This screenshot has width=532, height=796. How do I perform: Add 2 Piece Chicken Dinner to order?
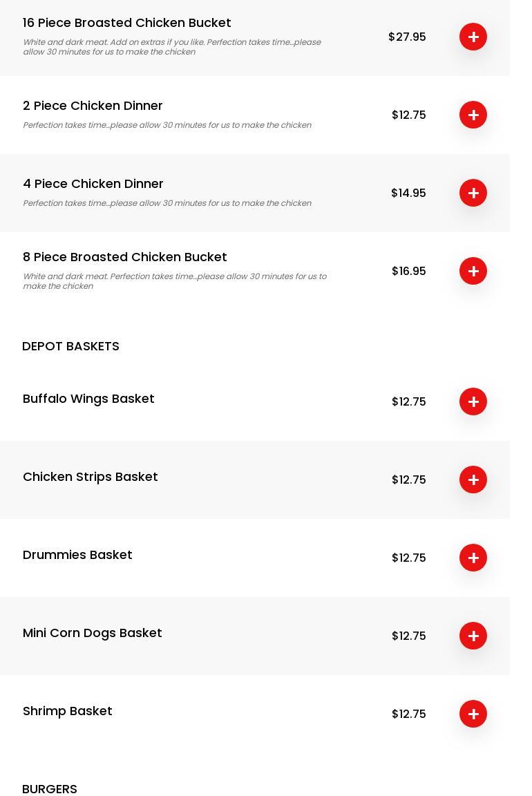[x=473, y=115]
